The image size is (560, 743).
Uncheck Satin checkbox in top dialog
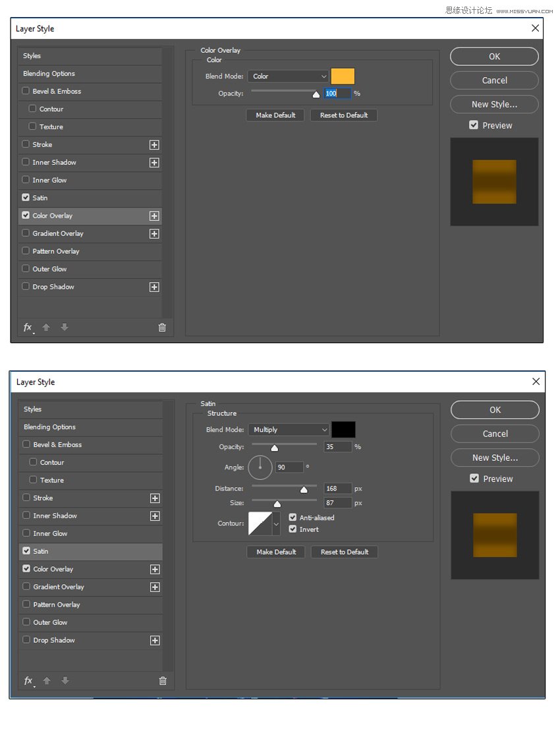pos(26,197)
